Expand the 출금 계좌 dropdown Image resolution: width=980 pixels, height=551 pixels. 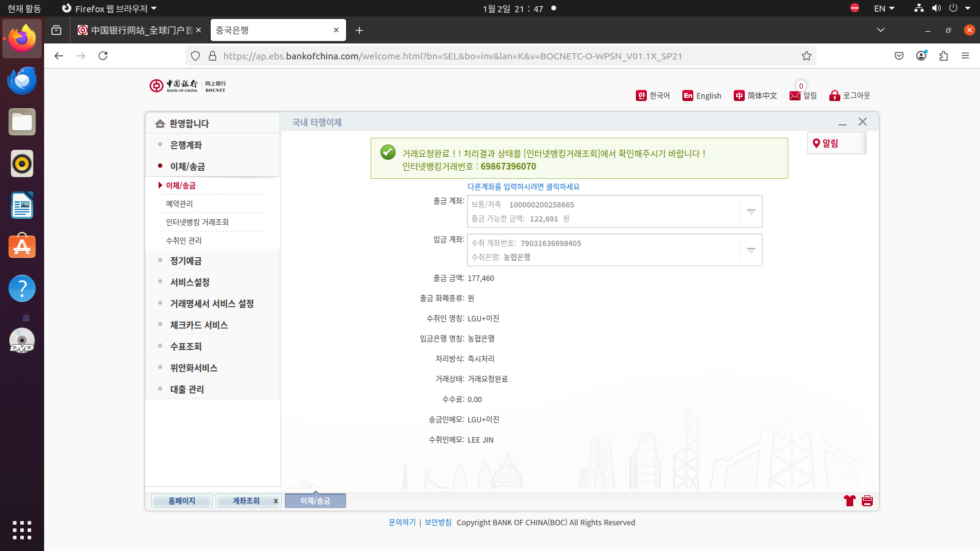pyautogui.click(x=751, y=211)
